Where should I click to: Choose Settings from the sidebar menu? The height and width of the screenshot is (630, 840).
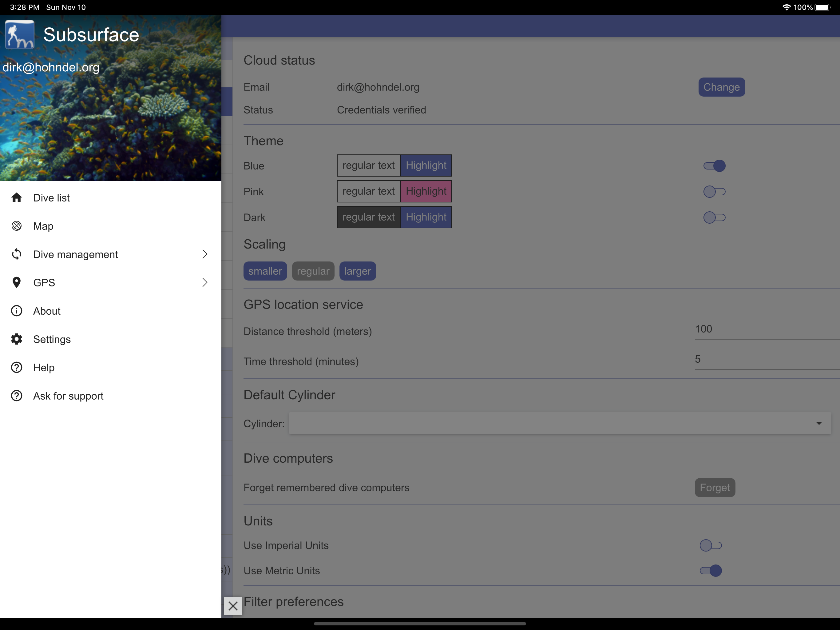tap(52, 339)
